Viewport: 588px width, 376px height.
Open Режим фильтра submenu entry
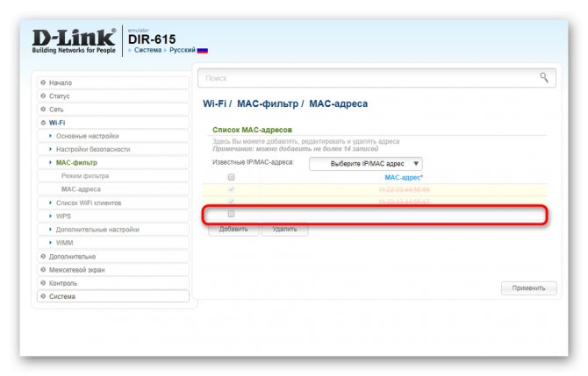(x=113, y=176)
